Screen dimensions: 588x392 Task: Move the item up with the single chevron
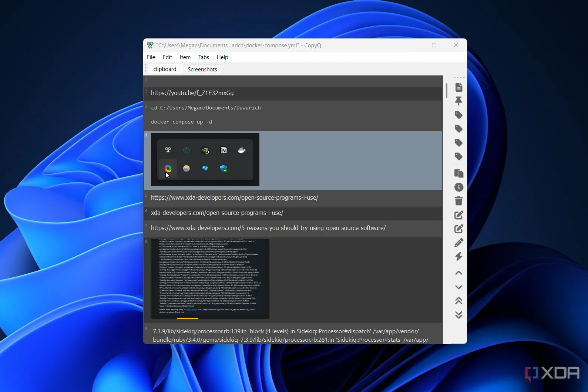point(458,273)
